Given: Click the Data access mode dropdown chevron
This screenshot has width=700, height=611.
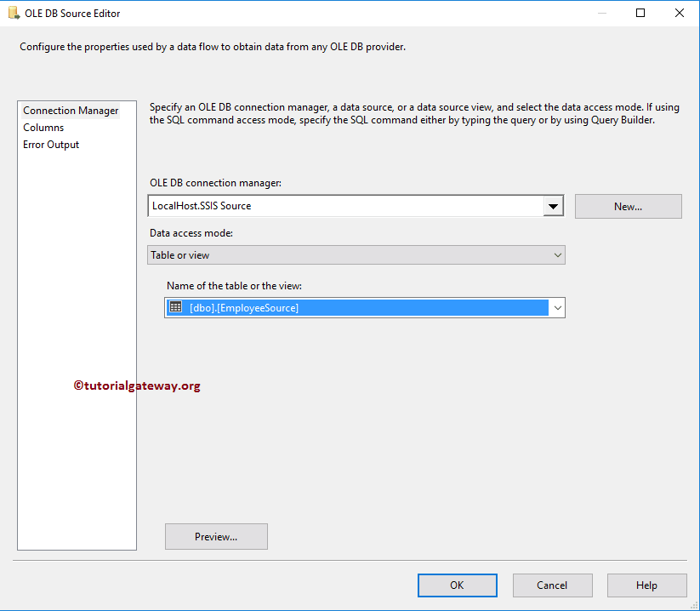Looking at the screenshot, I should [558, 254].
